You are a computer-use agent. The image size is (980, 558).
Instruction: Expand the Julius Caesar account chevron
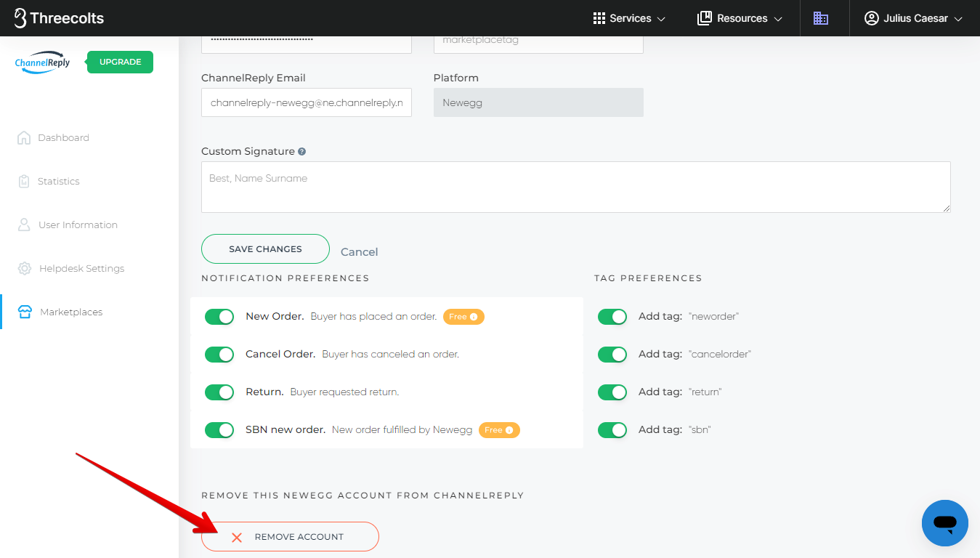[958, 19]
